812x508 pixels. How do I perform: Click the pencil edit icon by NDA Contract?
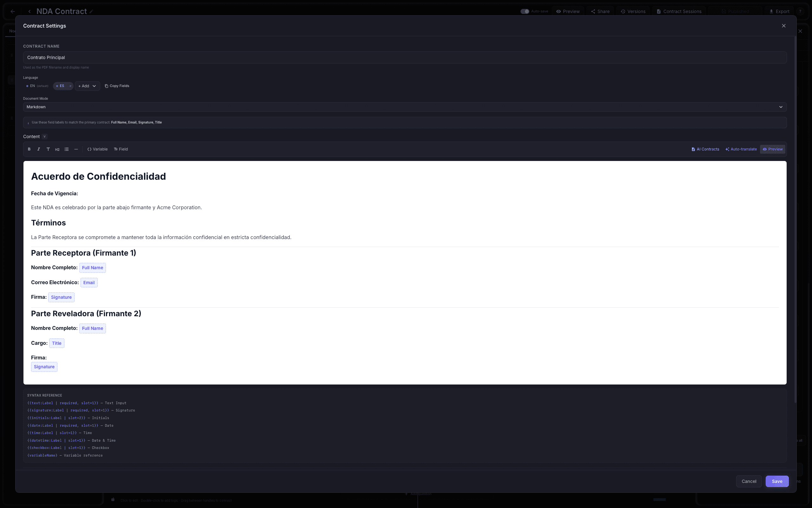pyautogui.click(x=91, y=12)
